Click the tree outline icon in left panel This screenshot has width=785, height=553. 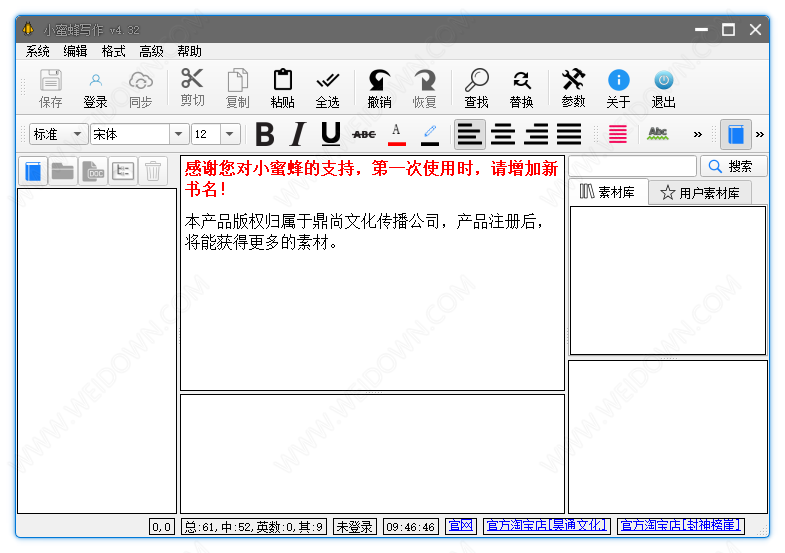[123, 171]
